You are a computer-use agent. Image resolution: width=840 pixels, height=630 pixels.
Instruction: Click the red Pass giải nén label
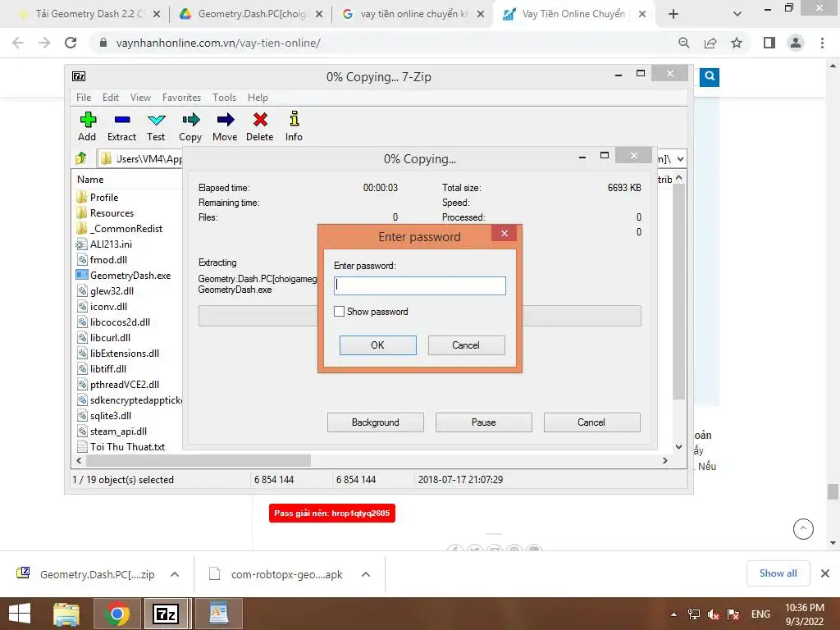(x=332, y=514)
